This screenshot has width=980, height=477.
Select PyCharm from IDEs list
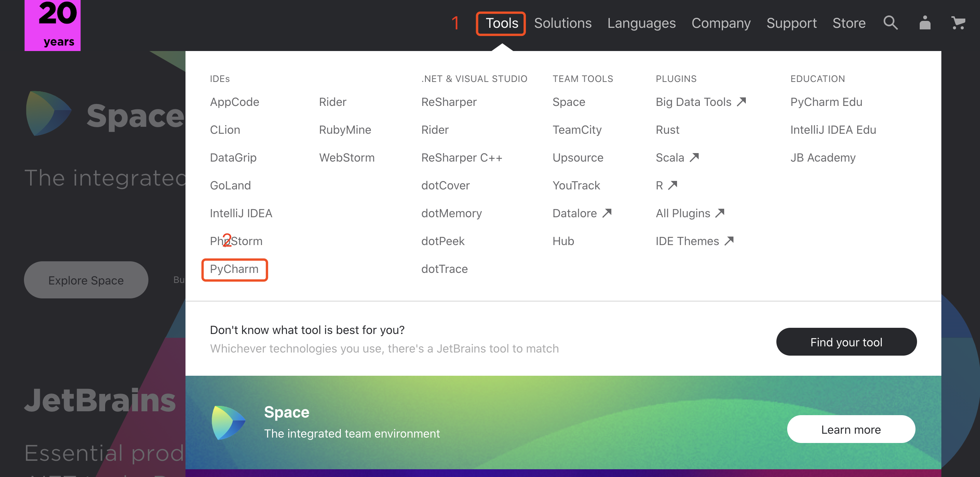pos(234,269)
